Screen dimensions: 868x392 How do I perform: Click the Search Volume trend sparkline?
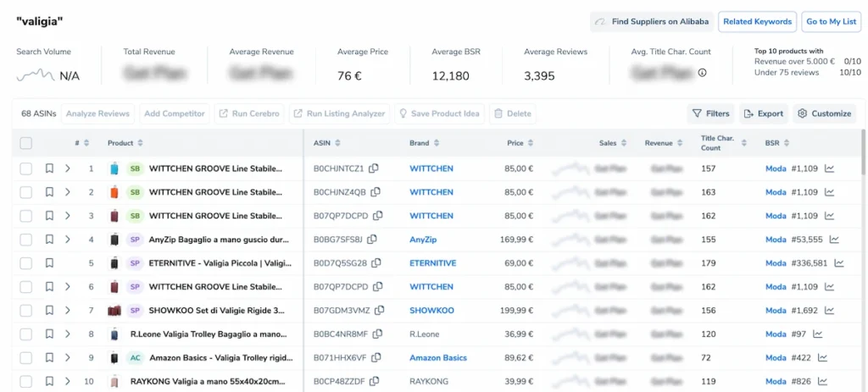(x=35, y=75)
